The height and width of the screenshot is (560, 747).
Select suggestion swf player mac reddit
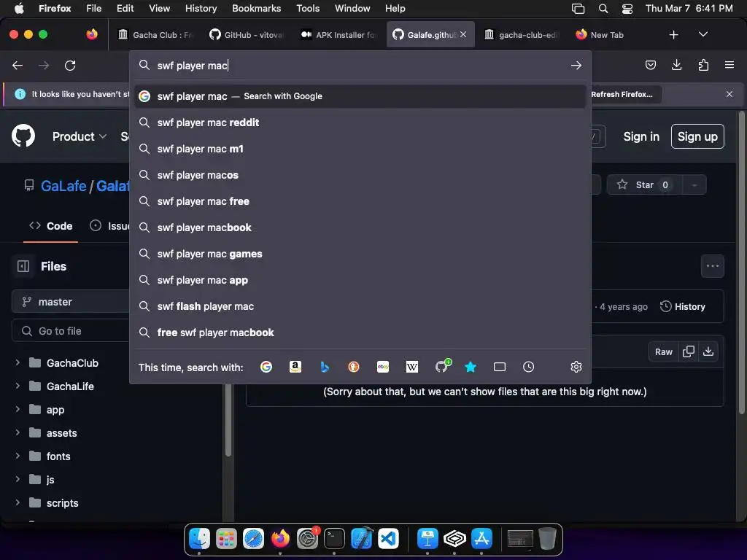[360, 122]
